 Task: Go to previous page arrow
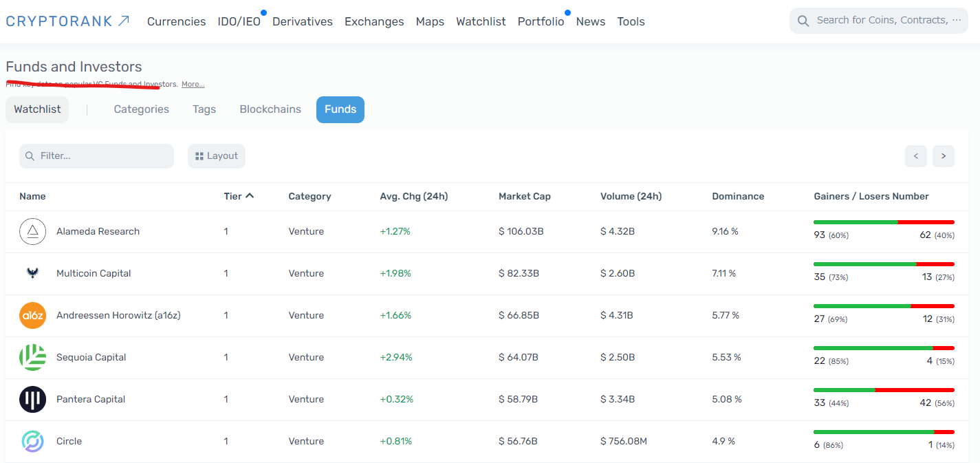point(915,156)
